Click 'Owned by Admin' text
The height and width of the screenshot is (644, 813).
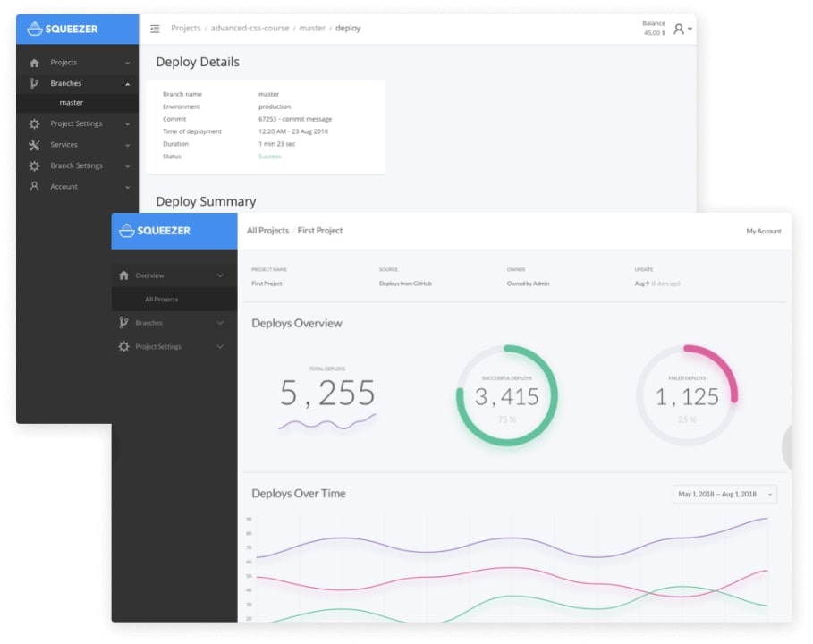(x=528, y=284)
